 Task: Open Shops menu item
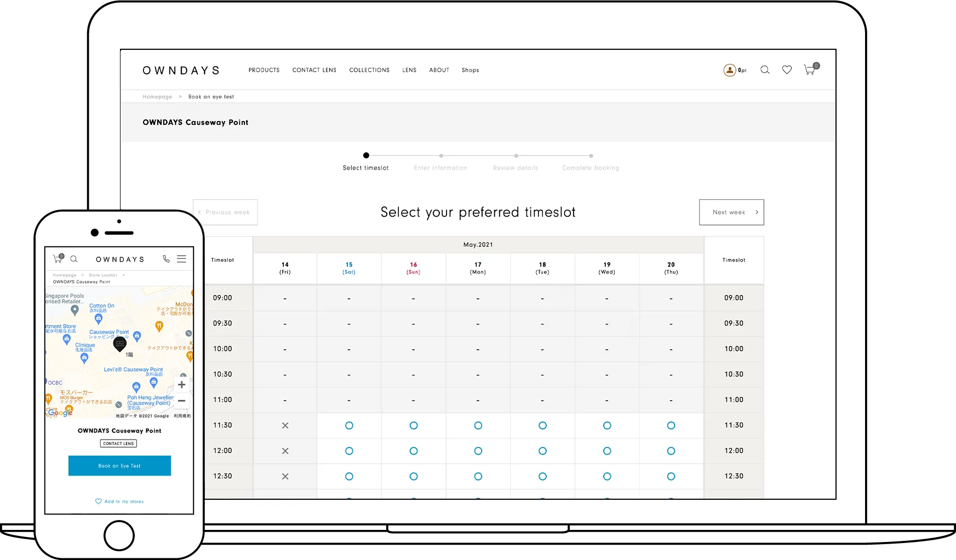click(471, 70)
